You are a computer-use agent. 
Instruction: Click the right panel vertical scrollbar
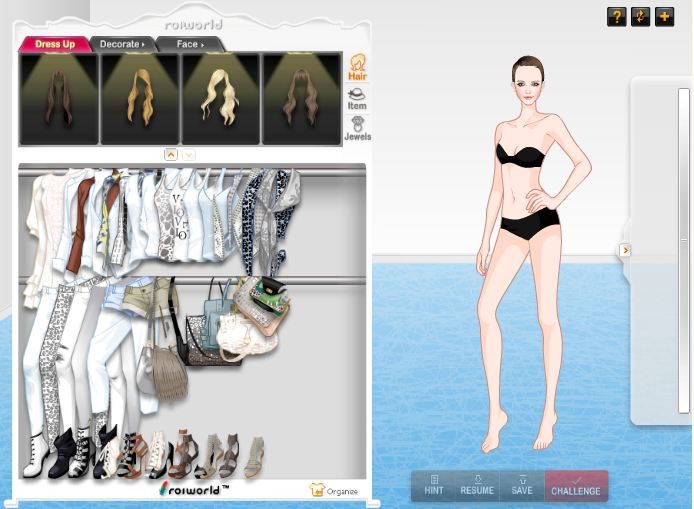coord(684,250)
